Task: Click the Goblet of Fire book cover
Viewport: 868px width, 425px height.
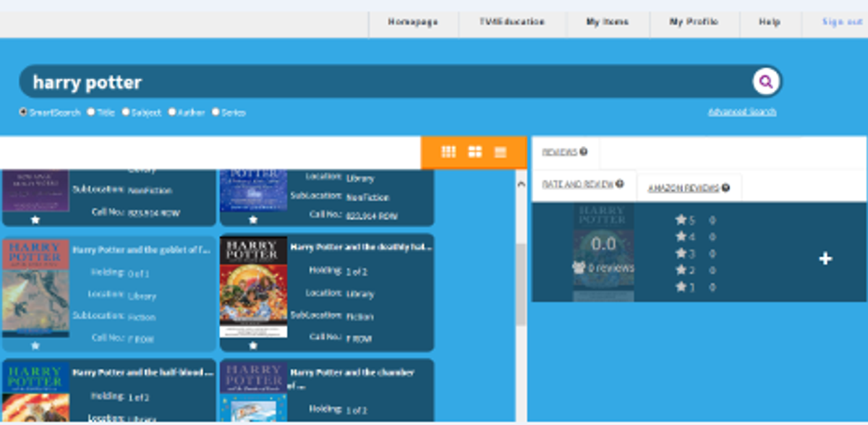Action: (36, 288)
